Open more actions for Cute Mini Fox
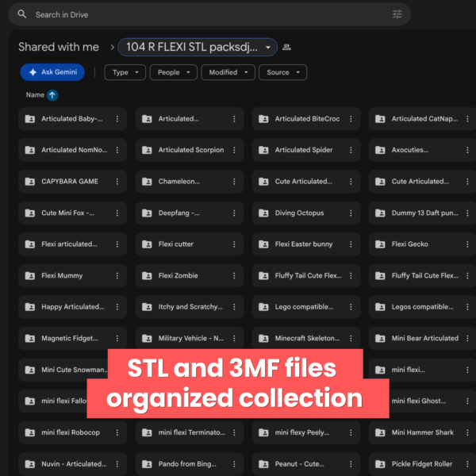 click(x=117, y=213)
